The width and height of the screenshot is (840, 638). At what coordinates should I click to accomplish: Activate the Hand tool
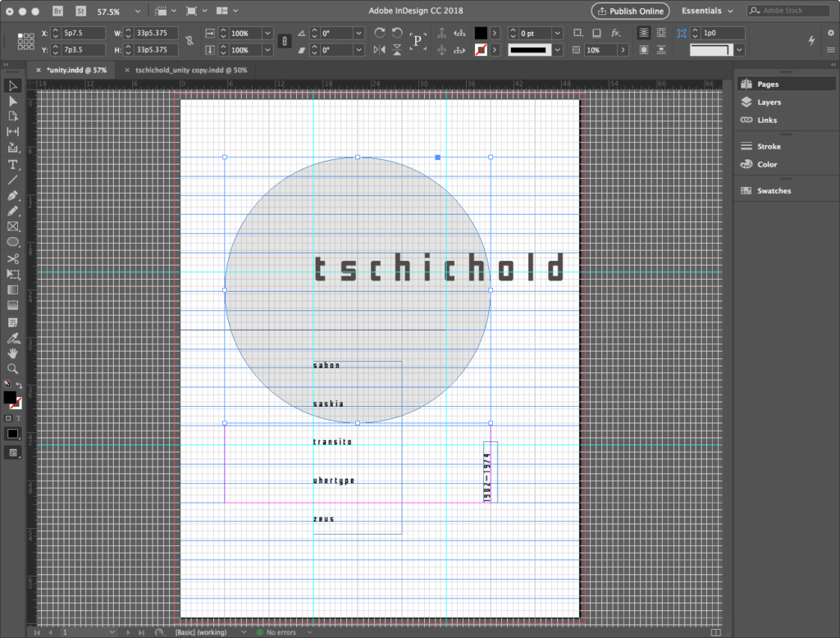[x=13, y=353]
